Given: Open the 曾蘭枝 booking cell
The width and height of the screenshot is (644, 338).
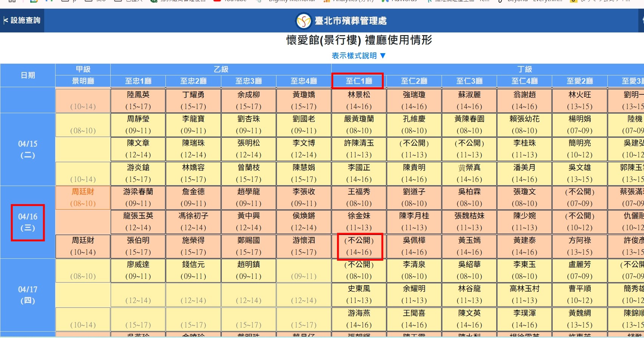Looking at the screenshot, I should click(249, 174).
